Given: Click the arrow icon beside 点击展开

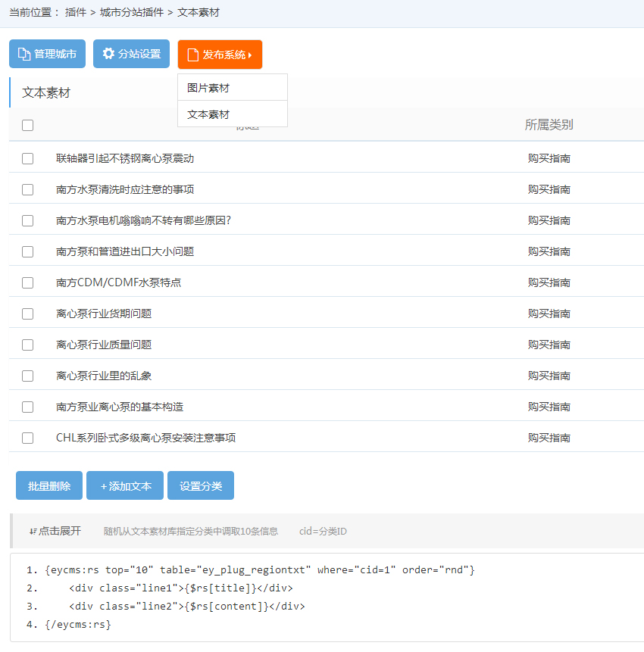Looking at the screenshot, I should [x=33, y=532].
